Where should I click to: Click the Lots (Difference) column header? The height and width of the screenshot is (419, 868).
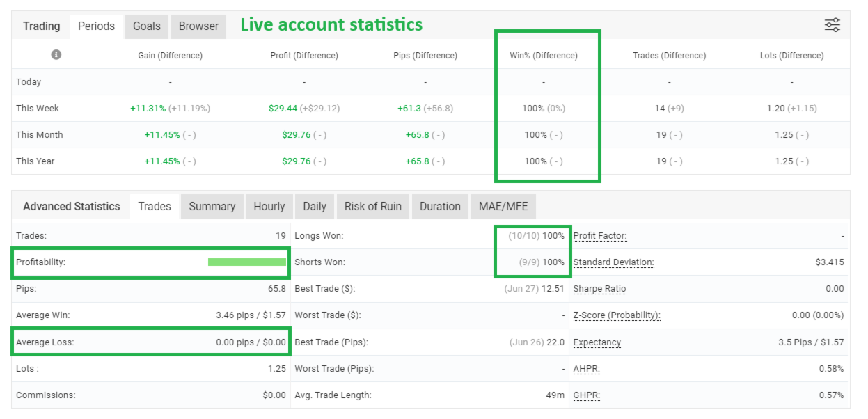point(792,56)
